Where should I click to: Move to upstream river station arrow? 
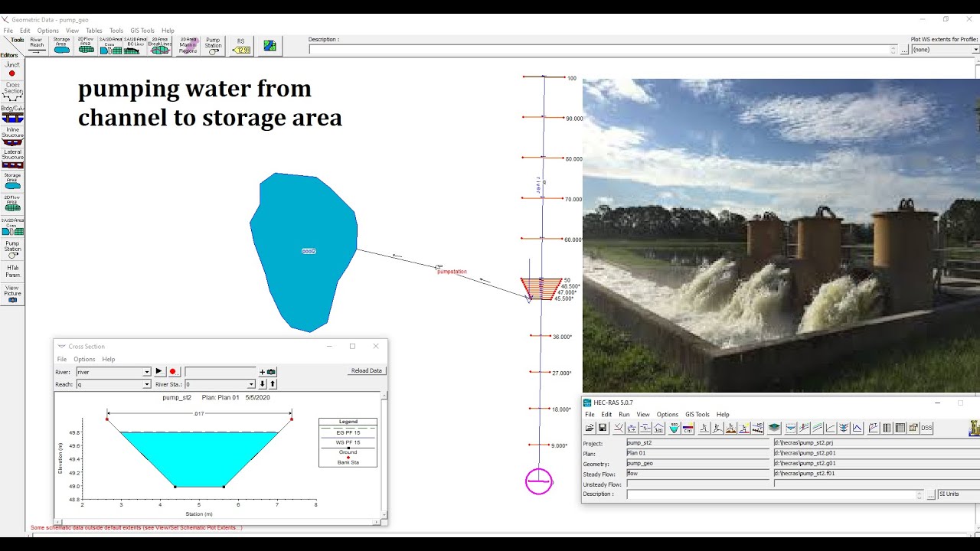coord(273,384)
